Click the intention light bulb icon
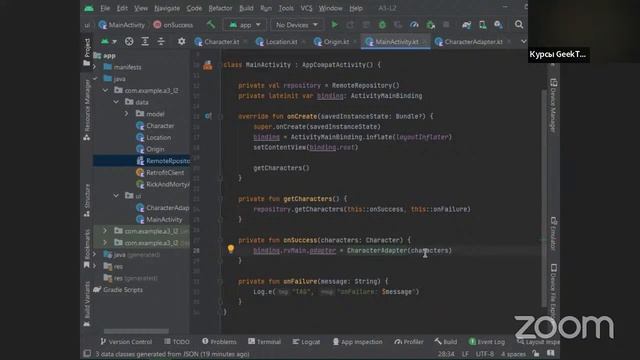This screenshot has width=640, height=360. pyautogui.click(x=231, y=249)
